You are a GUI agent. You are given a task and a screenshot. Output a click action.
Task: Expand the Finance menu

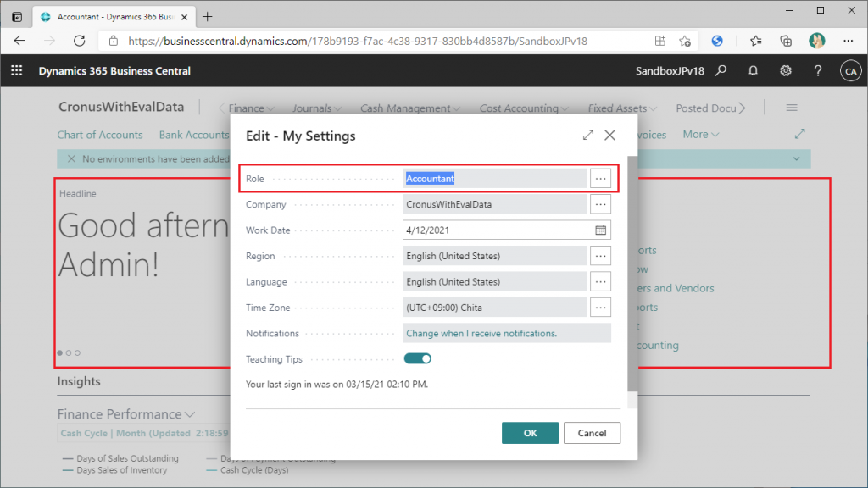pos(251,108)
